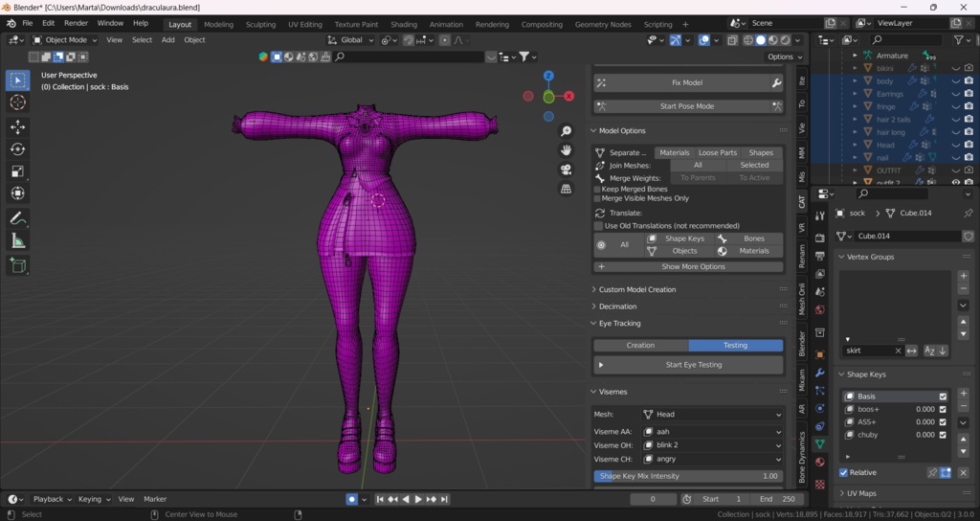The image size is (980, 521).
Task: Select the Transform tool
Action: [17, 193]
